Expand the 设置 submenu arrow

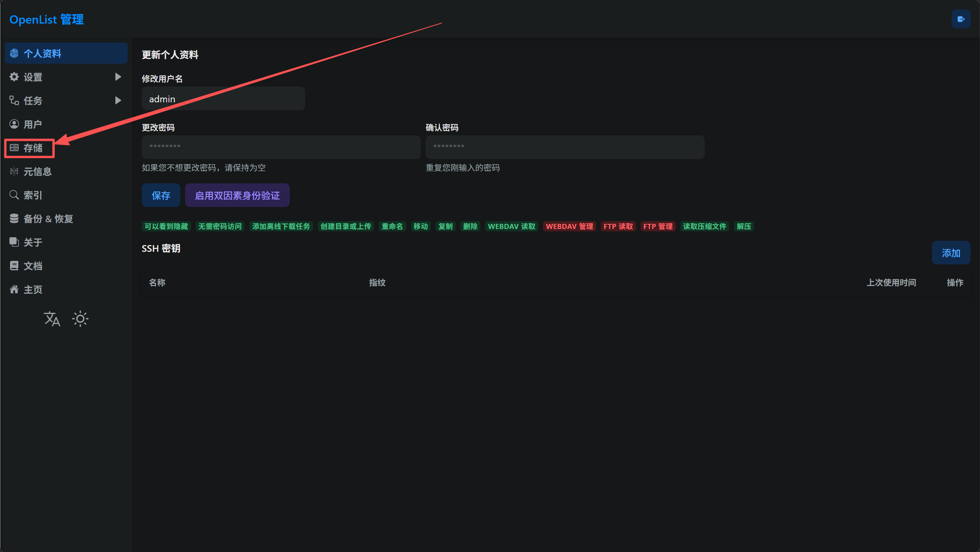pyautogui.click(x=118, y=77)
